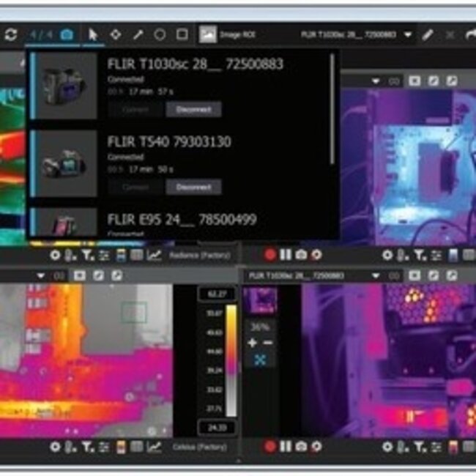Select the spot crosshair ROI tool
This screenshot has width=476, height=476.
116,34
